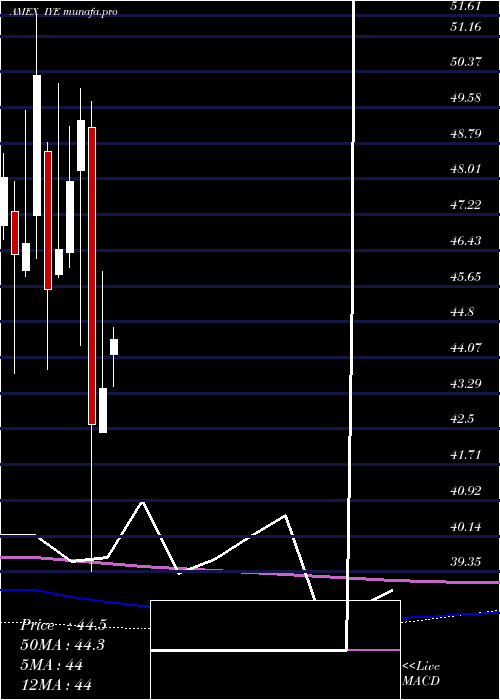Viewport: 500px width, 700px height.
Task: Click the 43.29 price axis label
Action: pos(466,383)
